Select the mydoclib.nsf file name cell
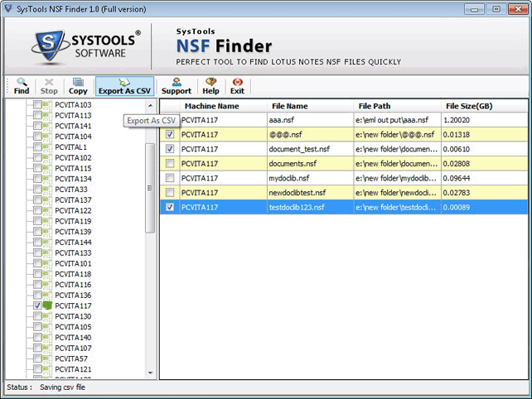This screenshot has width=532, height=399. pyautogui.click(x=311, y=178)
